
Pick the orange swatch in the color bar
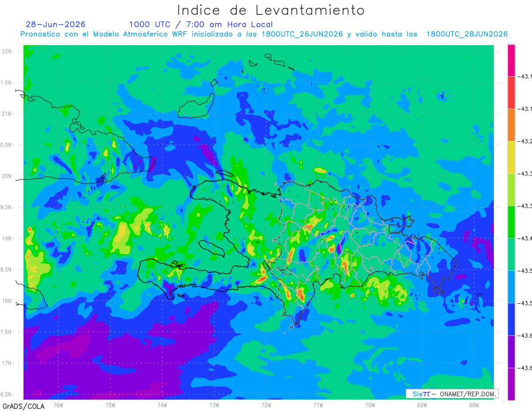pyautogui.click(x=511, y=125)
